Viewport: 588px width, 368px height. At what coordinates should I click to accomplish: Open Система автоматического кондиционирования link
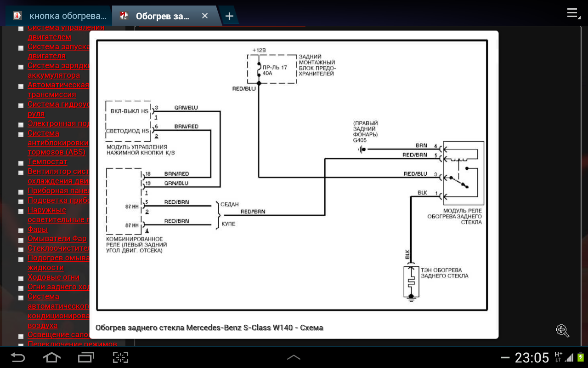tap(58, 311)
